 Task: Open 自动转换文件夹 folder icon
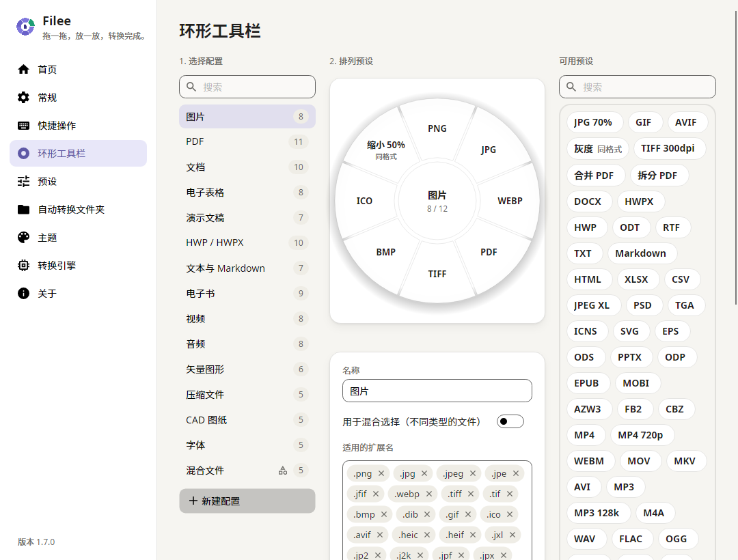pos(23,209)
